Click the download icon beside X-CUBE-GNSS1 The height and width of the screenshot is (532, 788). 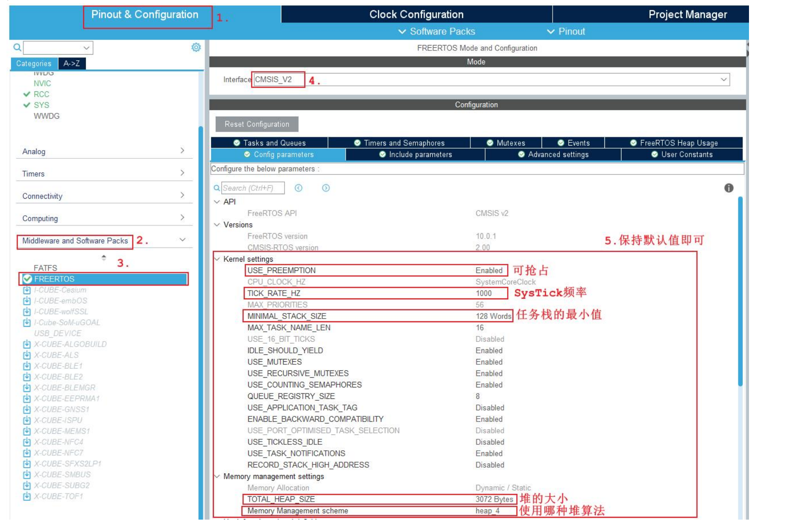(x=27, y=409)
